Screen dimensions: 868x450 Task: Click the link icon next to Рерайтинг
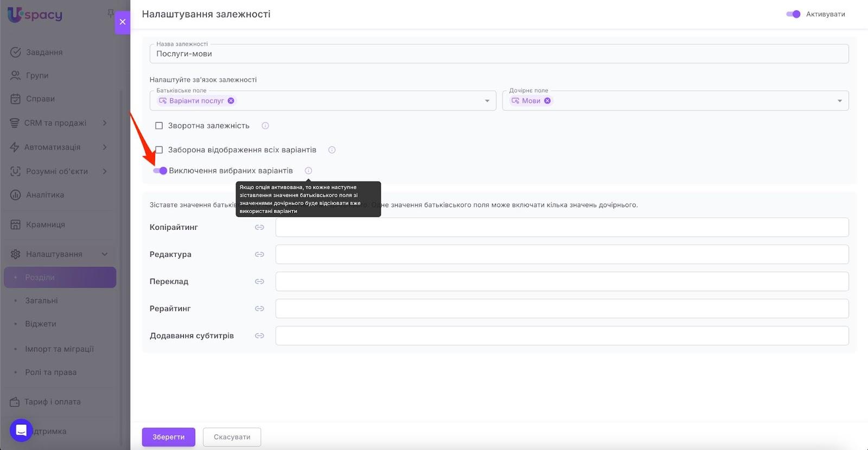(x=259, y=308)
